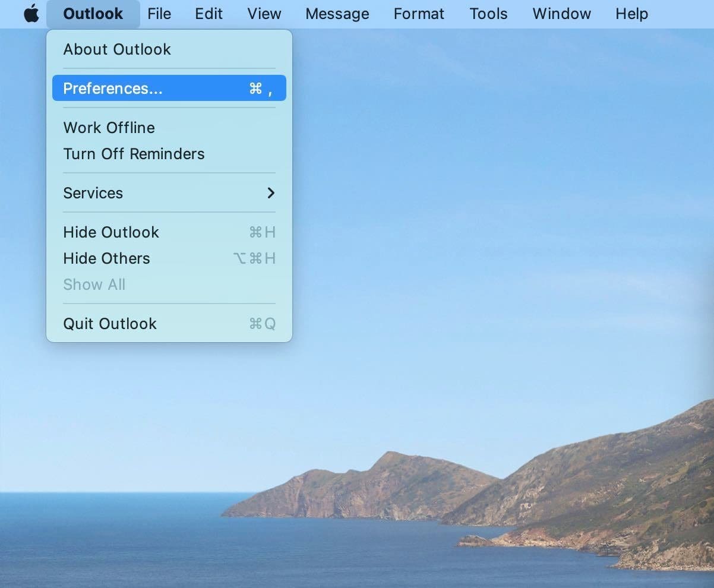Open the Help menu
Viewport: 714px width, 588px height.
[631, 14]
